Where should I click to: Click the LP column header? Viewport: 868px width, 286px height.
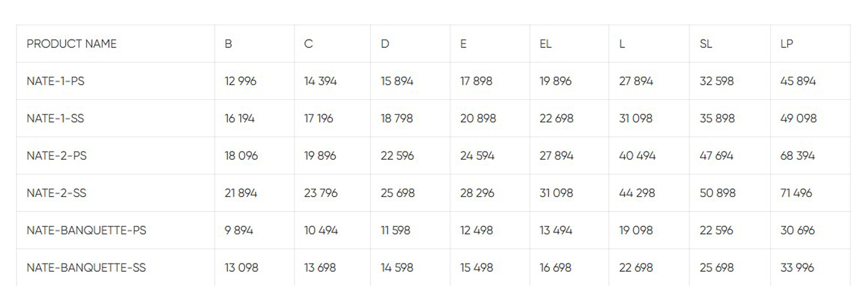click(x=786, y=44)
